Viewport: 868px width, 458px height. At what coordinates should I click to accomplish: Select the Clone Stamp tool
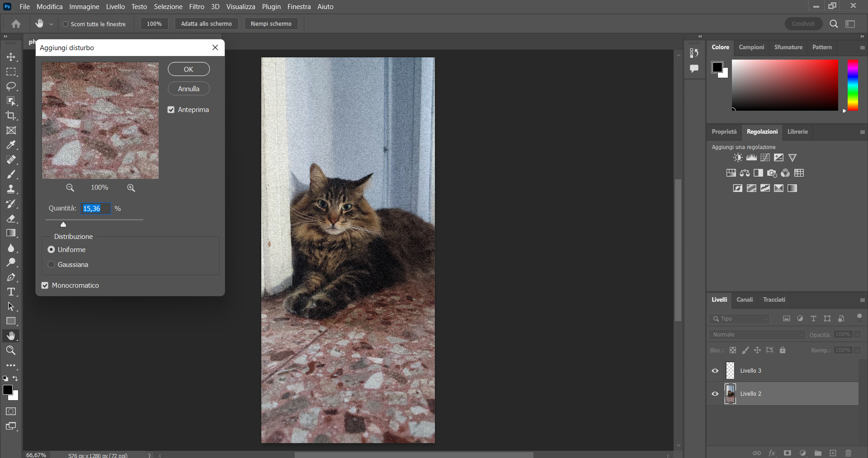tap(11, 189)
